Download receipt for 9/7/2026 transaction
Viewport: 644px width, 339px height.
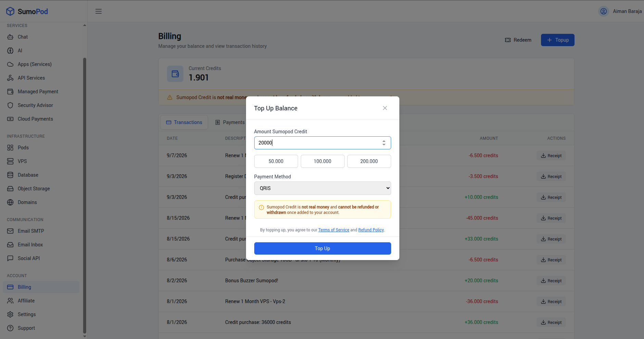[x=551, y=156]
